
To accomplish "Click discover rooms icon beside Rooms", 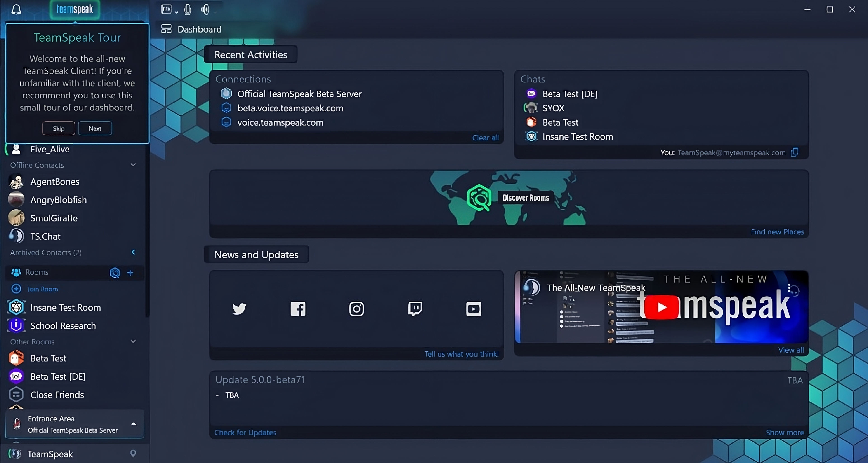I will tap(115, 272).
